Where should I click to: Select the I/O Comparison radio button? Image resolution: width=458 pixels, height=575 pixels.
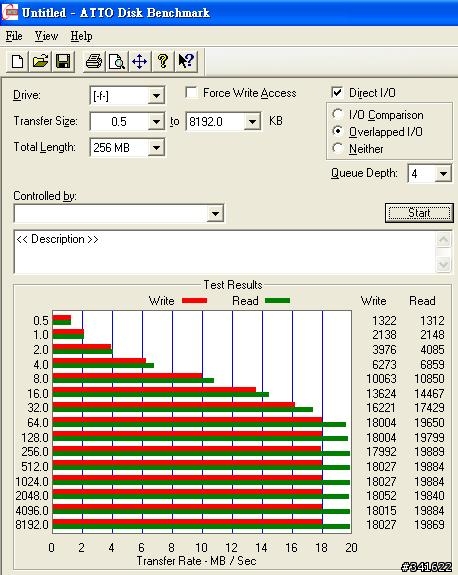pyautogui.click(x=337, y=114)
